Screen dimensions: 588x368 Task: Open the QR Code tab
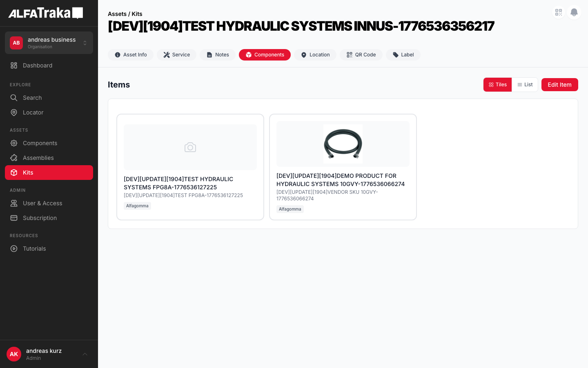pyautogui.click(x=361, y=55)
